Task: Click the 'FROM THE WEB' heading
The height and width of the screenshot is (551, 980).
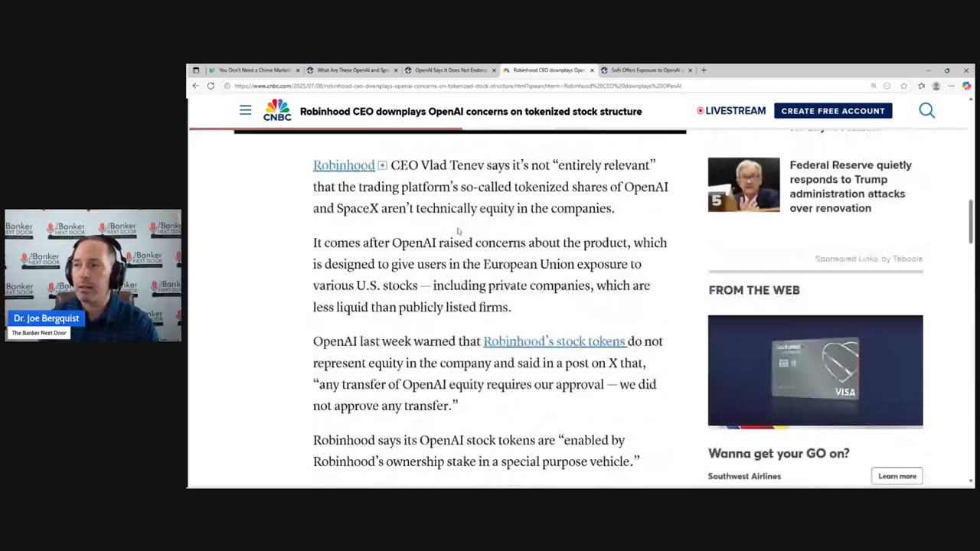Action: point(754,290)
